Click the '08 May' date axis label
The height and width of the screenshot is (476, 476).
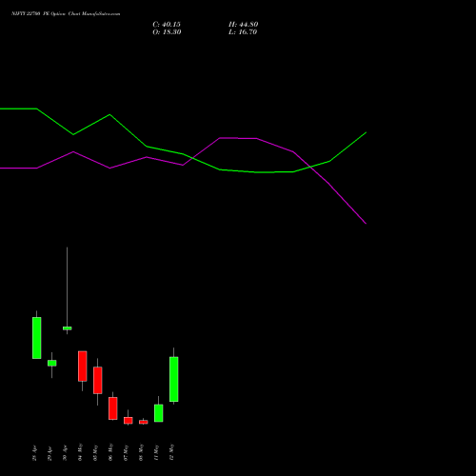pos(141,452)
